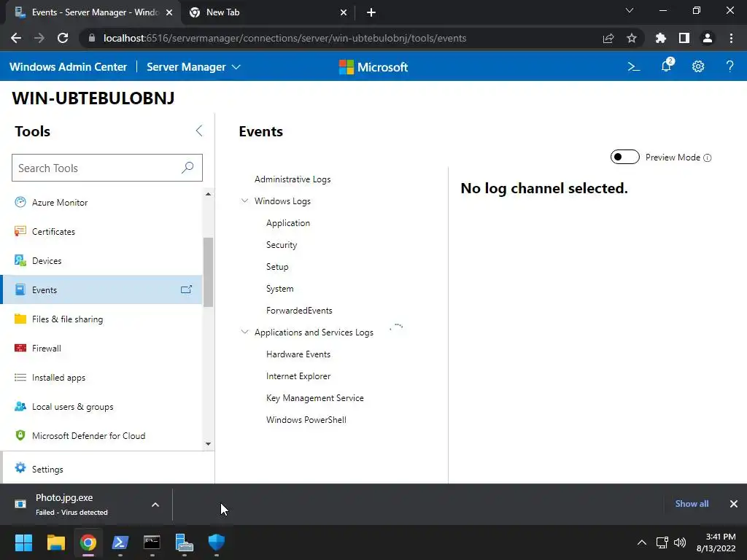Click the Firewall tool icon
The width and height of the screenshot is (747, 560).
tap(20, 348)
